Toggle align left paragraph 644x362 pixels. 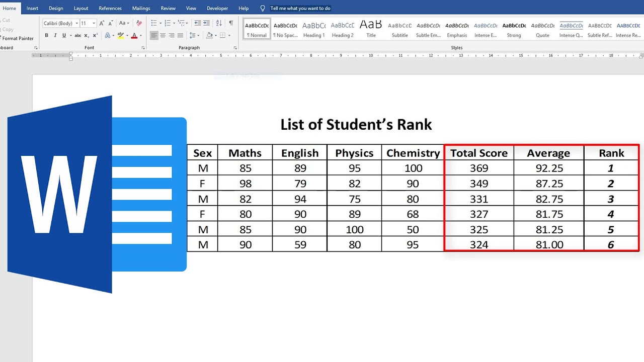[154, 36]
